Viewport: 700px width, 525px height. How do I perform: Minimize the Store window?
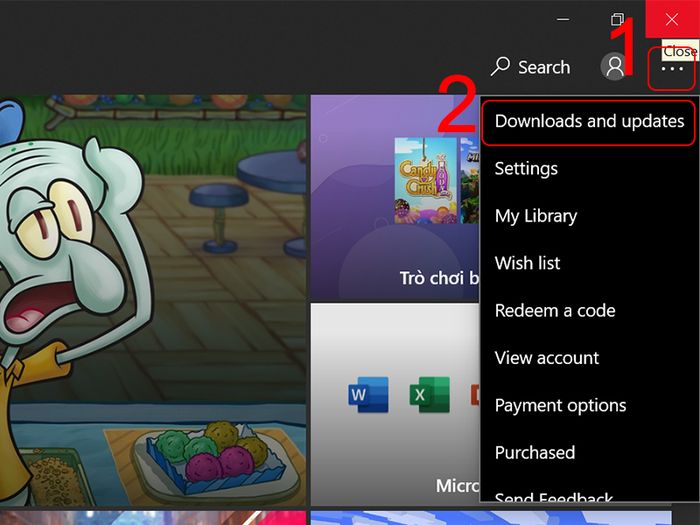(563, 19)
